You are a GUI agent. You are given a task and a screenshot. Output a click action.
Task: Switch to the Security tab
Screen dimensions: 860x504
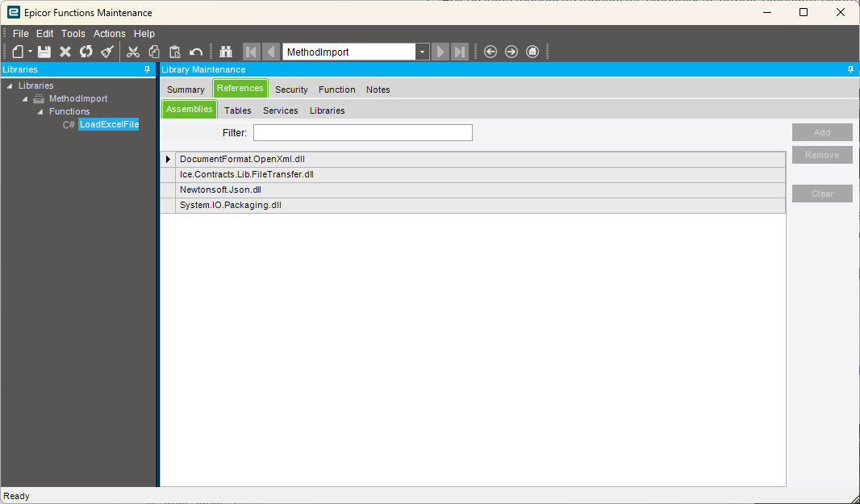(x=291, y=90)
